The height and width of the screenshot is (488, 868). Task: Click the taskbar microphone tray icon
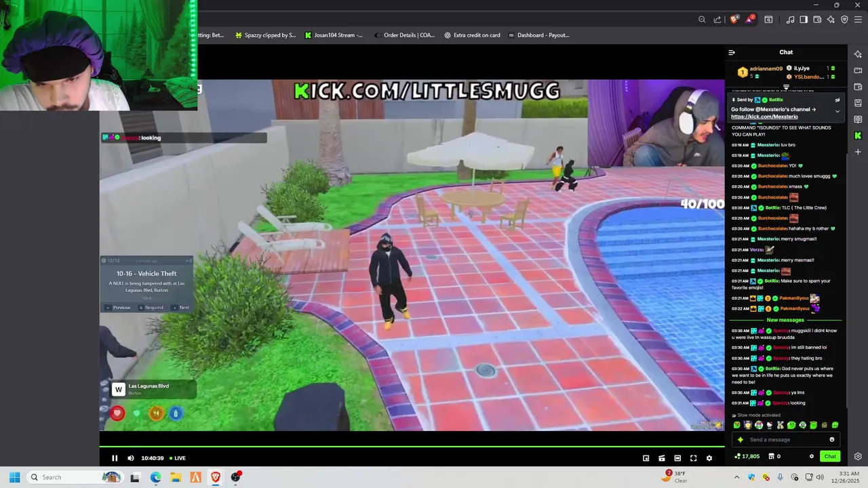pyautogui.click(x=780, y=477)
